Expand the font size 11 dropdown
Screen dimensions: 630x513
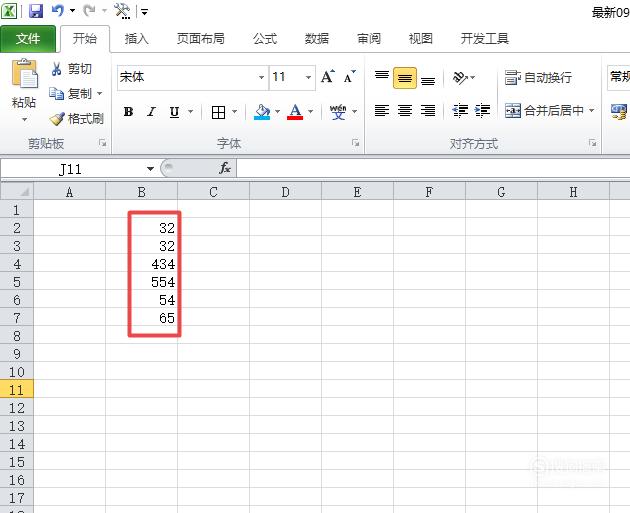point(308,77)
